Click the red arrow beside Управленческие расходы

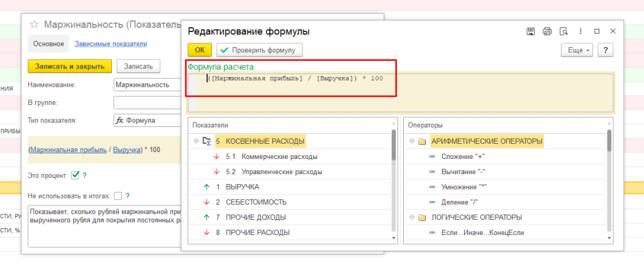217,172
